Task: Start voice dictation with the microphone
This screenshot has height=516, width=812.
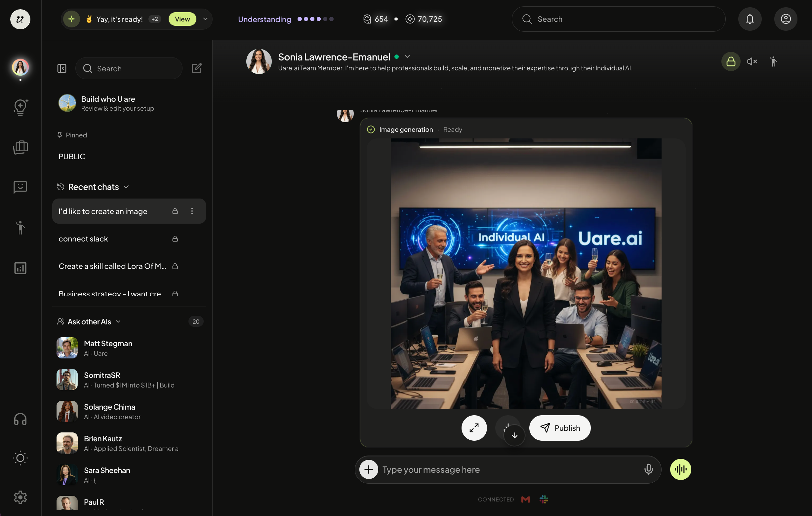Action: click(648, 469)
